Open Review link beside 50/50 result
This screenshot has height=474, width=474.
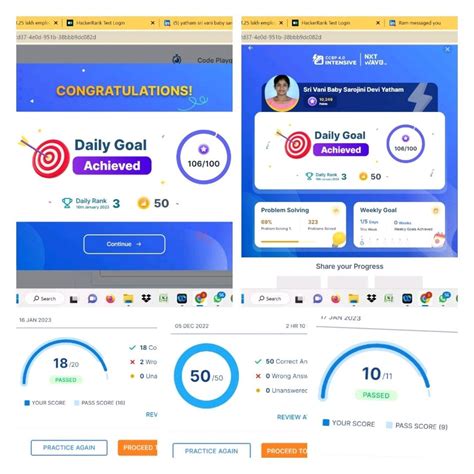click(x=292, y=417)
